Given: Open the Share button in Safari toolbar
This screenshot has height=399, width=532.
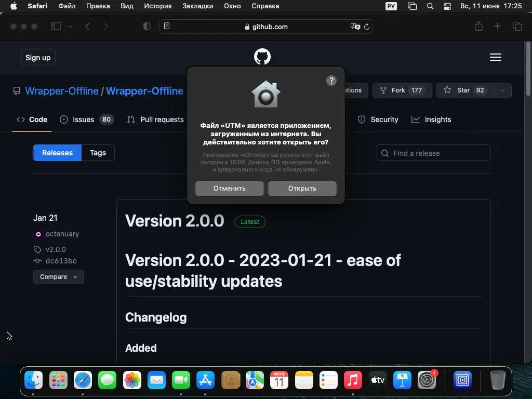Looking at the screenshot, I should 478,26.
